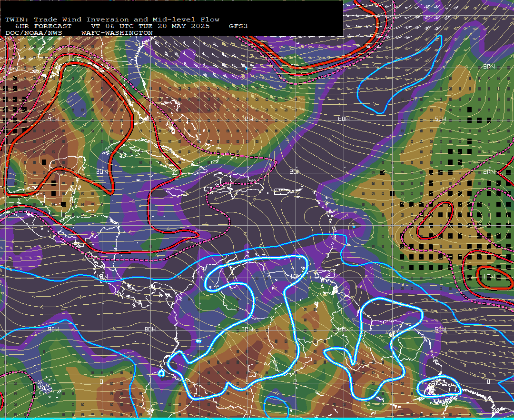514x420 pixels.
Task: Click the "TWIN: Trade Wind Inversion" title text
Action: point(68,20)
